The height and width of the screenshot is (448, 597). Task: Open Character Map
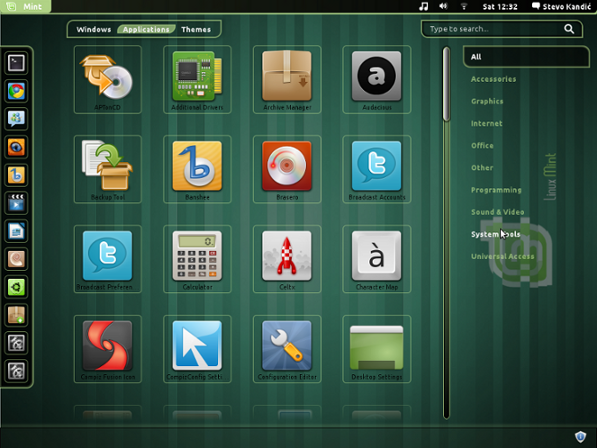(377, 259)
